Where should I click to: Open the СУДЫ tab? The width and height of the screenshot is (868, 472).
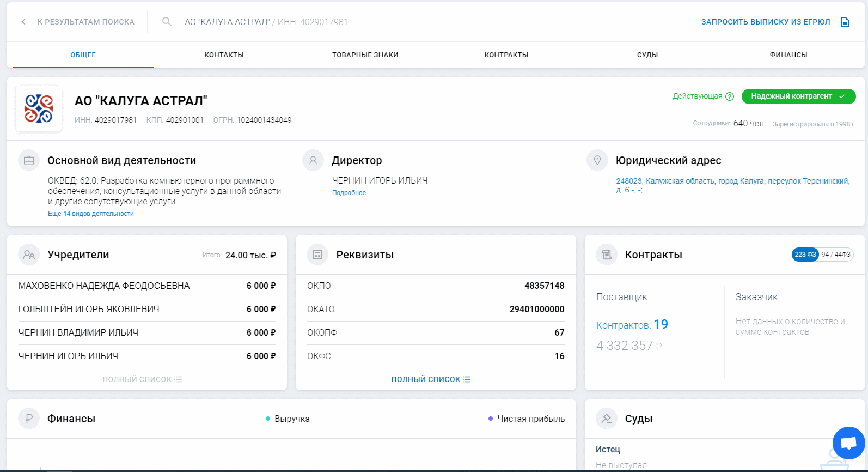(647, 55)
